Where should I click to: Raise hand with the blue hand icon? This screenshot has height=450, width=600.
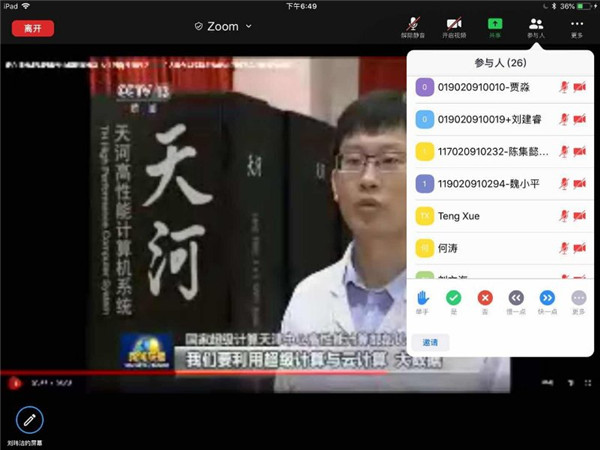[x=422, y=298]
